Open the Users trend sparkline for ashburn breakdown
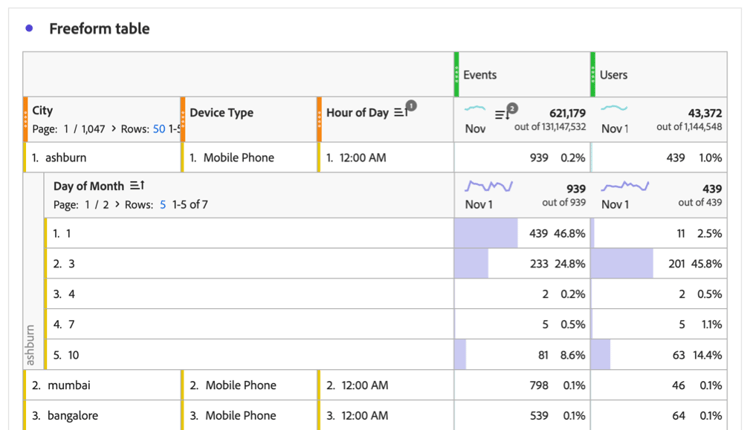 tap(625, 186)
